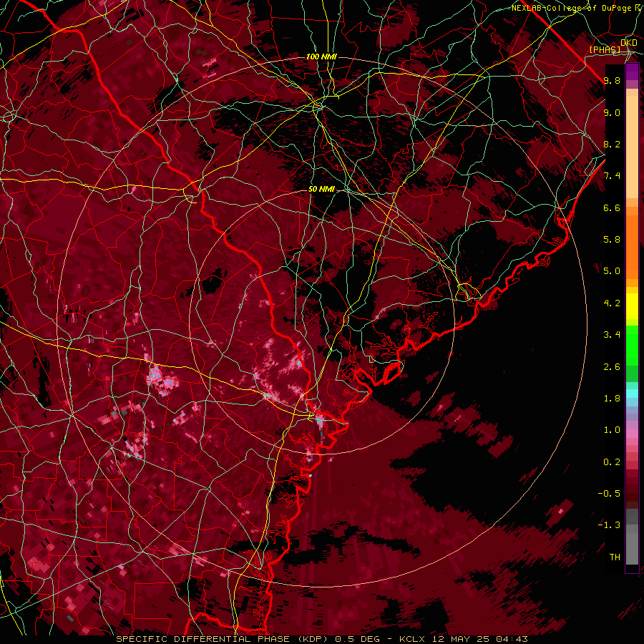Click the 9.0 value on the color scale
Viewport: 644px width, 644px height.
point(612,112)
